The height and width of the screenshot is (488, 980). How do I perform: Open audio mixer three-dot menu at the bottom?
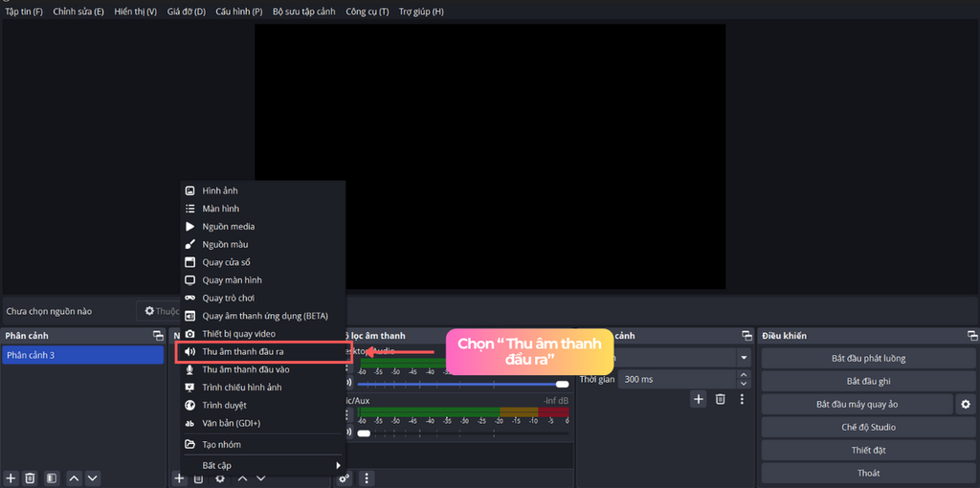(x=367, y=478)
